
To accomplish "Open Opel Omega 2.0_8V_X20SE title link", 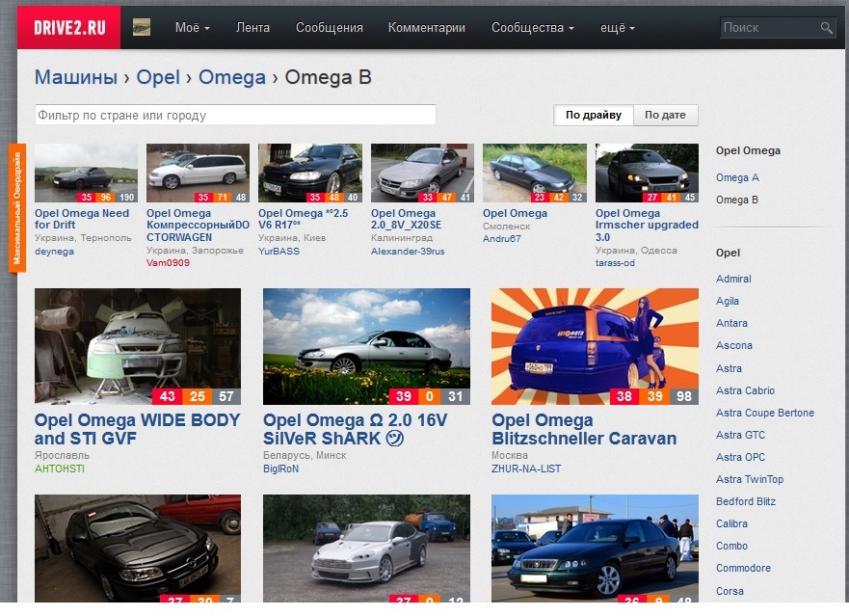I will tap(406, 219).
